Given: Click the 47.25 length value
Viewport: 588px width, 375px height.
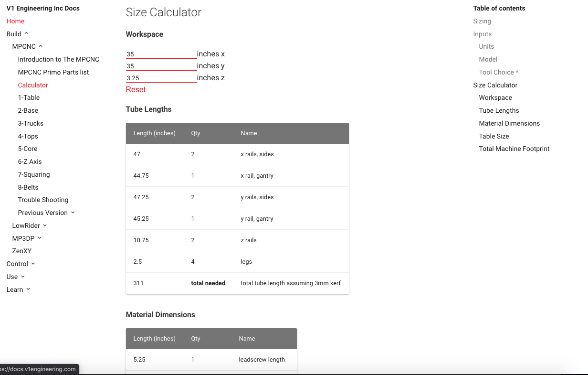Looking at the screenshot, I should click(x=141, y=197).
